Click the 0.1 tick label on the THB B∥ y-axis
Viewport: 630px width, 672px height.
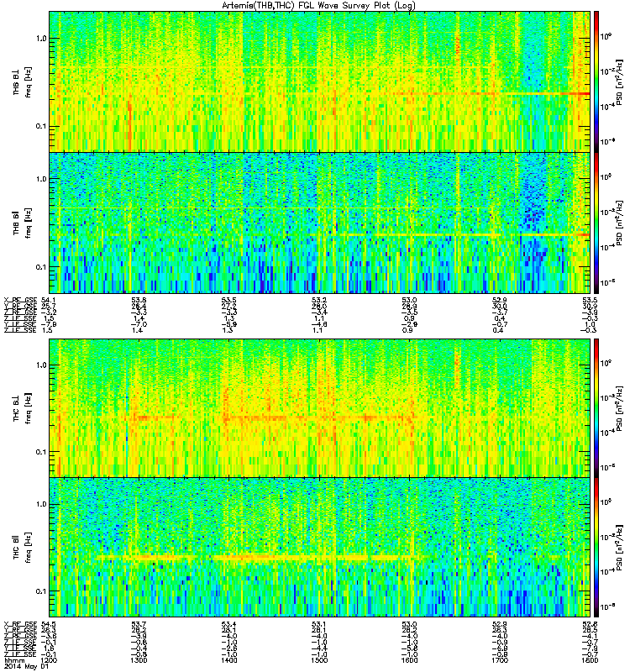tap(41, 266)
